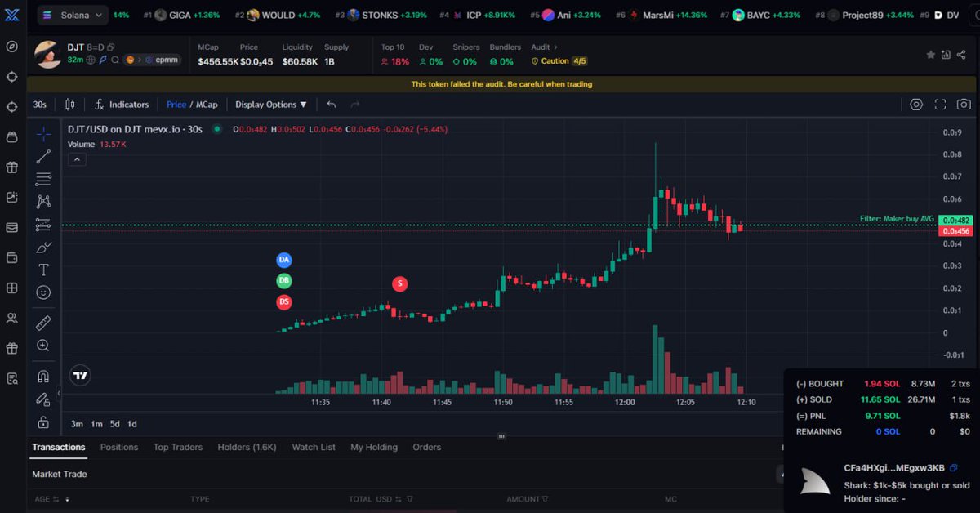Add DJT to favorites with star
This screenshot has height=513, width=980.
click(930, 55)
